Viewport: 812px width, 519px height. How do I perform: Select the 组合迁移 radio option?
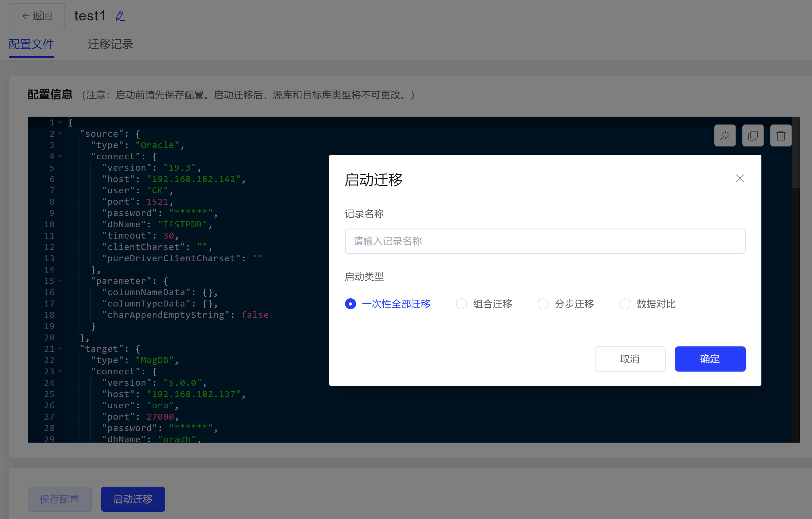pos(461,303)
